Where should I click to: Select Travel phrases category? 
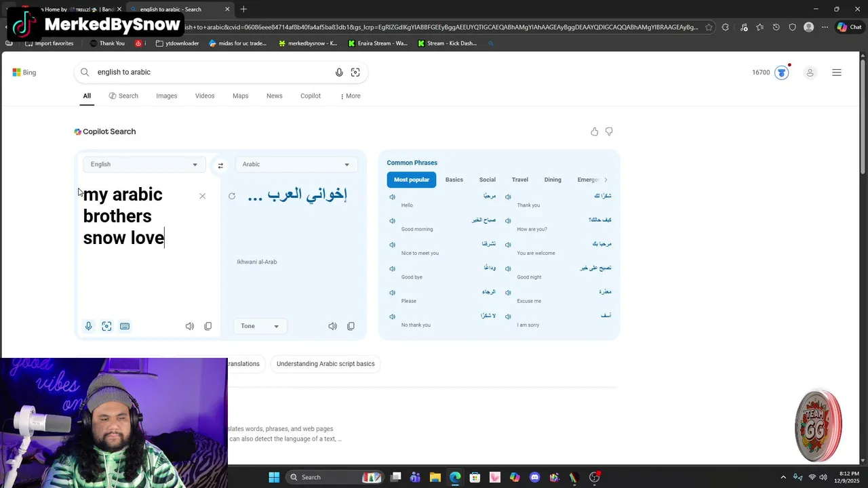click(520, 180)
